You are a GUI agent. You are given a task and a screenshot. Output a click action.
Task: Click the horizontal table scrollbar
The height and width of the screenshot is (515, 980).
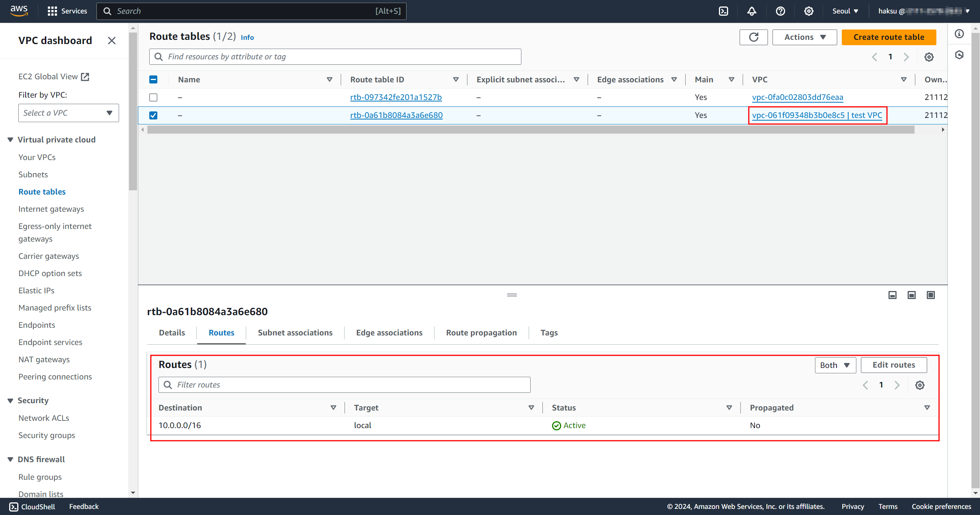tap(531, 130)
